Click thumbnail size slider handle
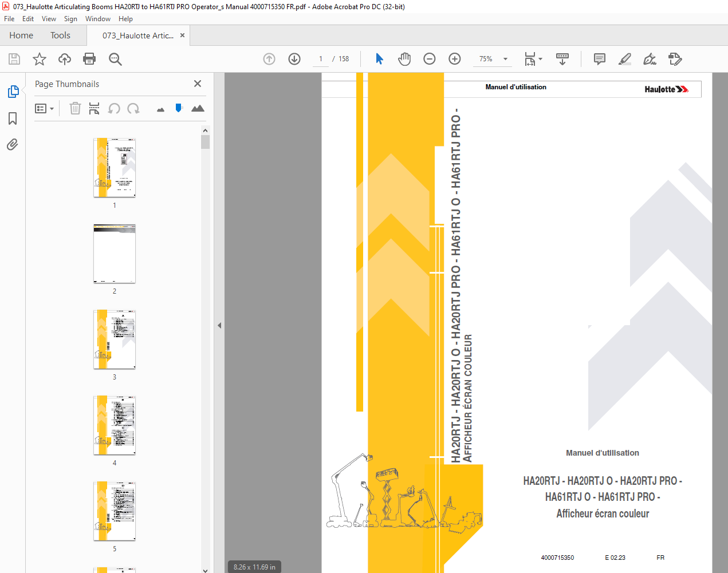The image size is (728, 573). point(179,108)
